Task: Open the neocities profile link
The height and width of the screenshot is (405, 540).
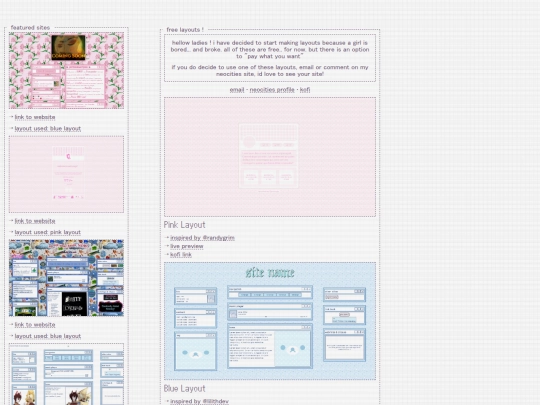Action: (272, 90)
